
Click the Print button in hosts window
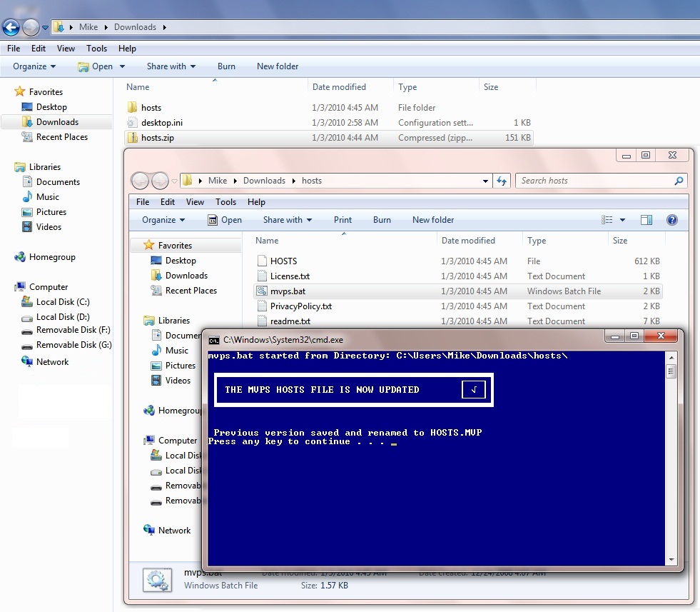click(343, 220)
